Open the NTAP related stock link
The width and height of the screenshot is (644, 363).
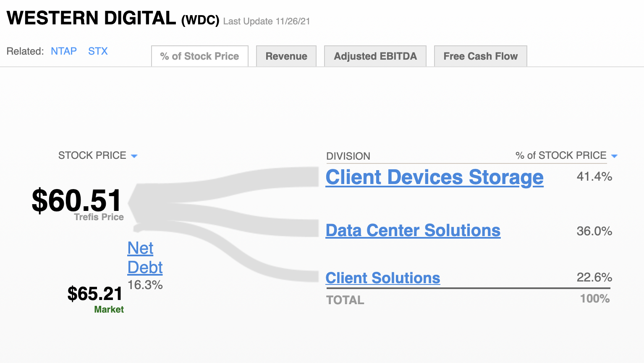pos(64,51)
